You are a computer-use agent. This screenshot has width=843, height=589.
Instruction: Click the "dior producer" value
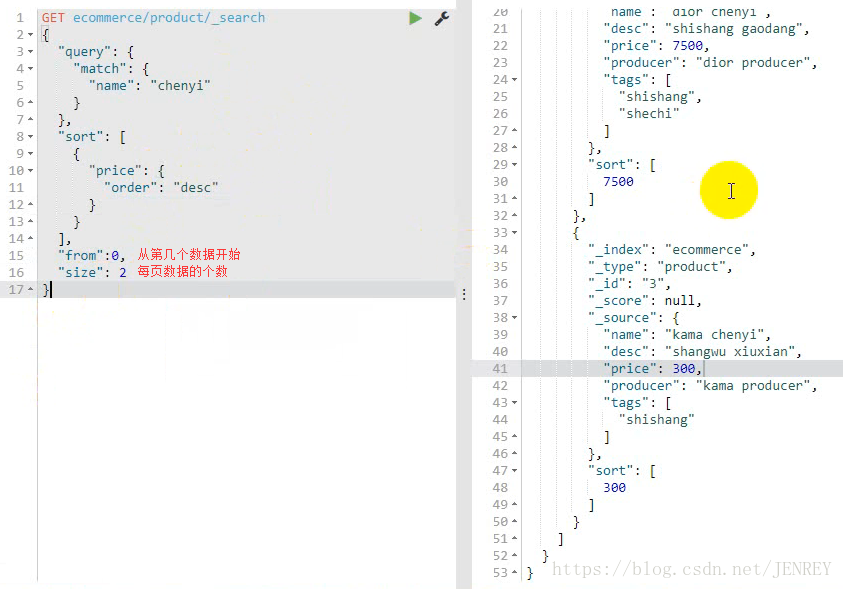753,63
